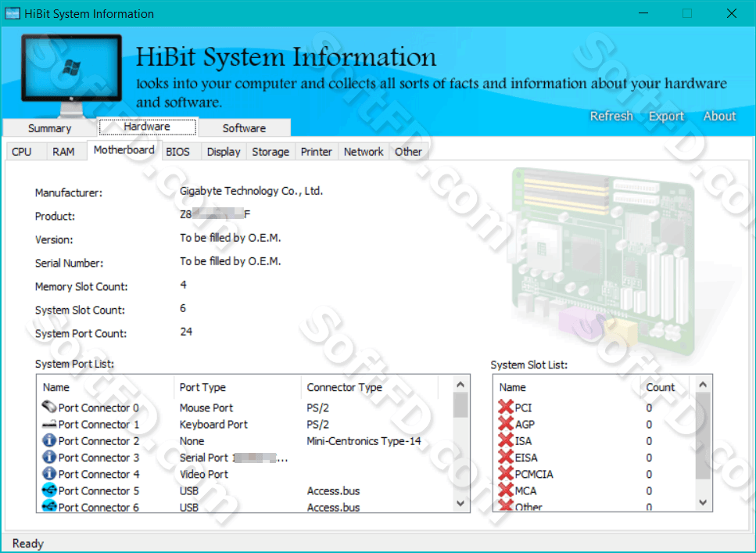Switch to the Network sub-tab

click(364, 152)
